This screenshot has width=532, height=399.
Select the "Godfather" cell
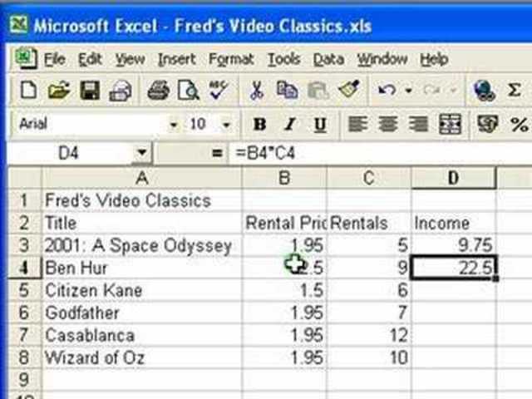pos(142,313)
